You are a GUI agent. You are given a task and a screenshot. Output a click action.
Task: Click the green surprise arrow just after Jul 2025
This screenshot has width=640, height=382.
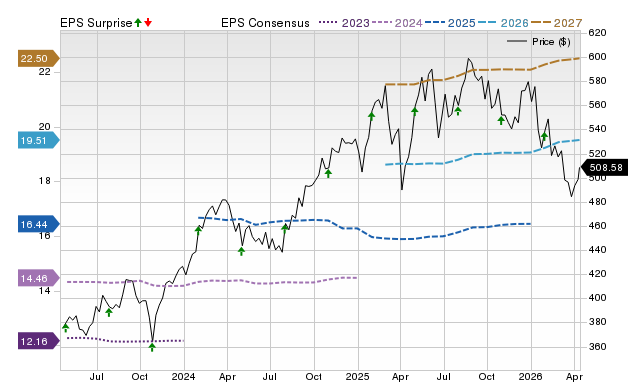point(458,111)
